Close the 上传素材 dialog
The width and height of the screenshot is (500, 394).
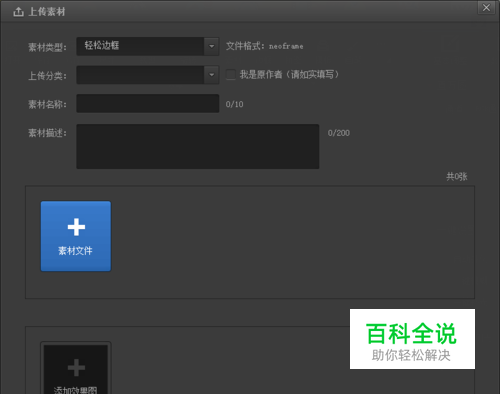point(486,7)
